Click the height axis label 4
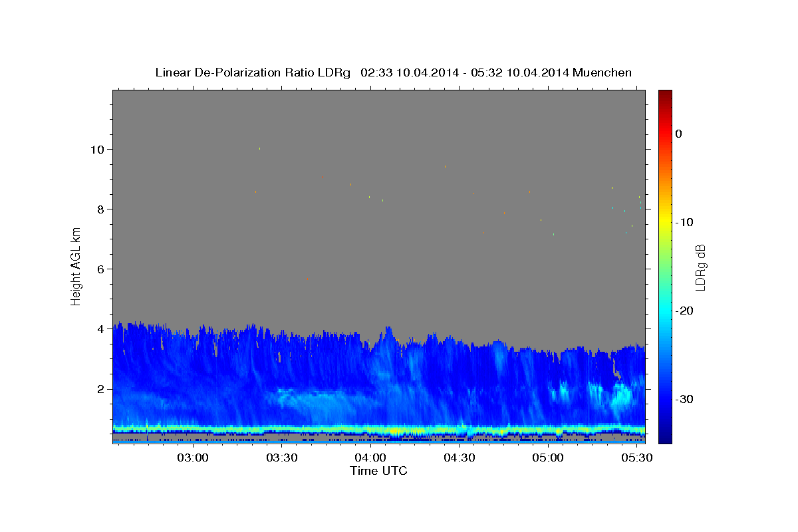 [x=102, y=329]
